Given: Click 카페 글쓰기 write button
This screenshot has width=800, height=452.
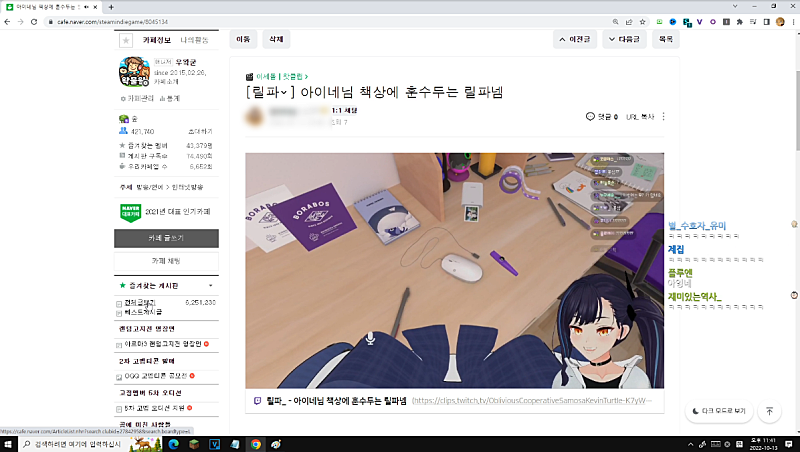Looking at the screenshot, I should click(x=166, y=238).
